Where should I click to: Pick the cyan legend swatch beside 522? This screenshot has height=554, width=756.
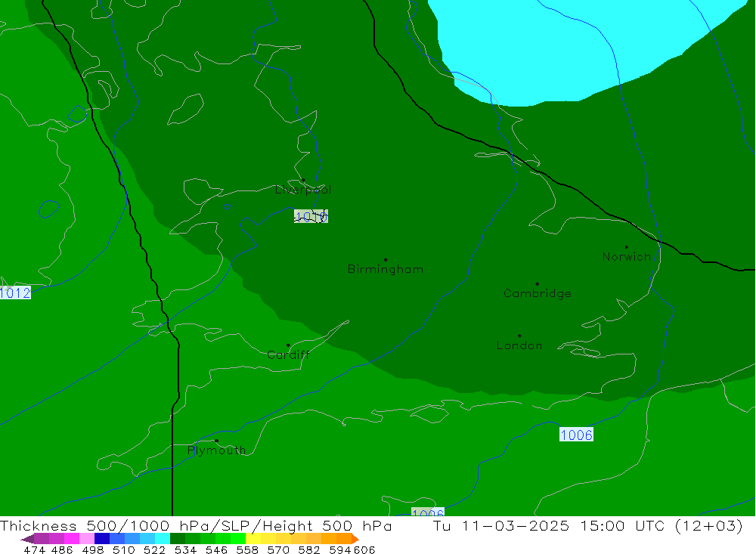pyautogui.click(x=163, y=539)
